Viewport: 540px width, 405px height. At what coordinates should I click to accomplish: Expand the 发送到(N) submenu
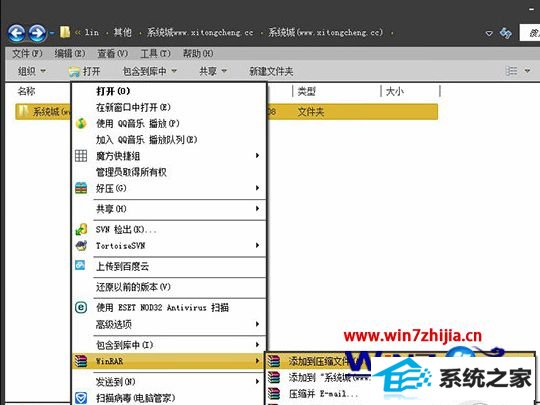[169, 382]
